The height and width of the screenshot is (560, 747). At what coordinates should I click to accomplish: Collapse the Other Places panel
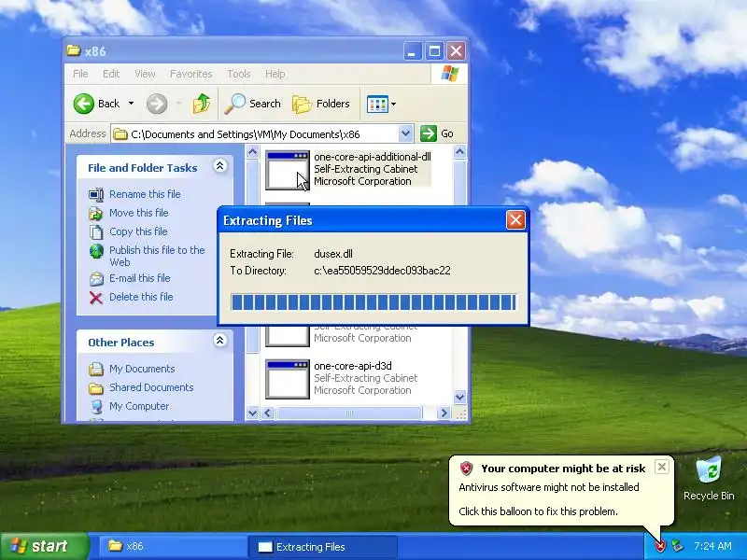(x=219, y=341)
